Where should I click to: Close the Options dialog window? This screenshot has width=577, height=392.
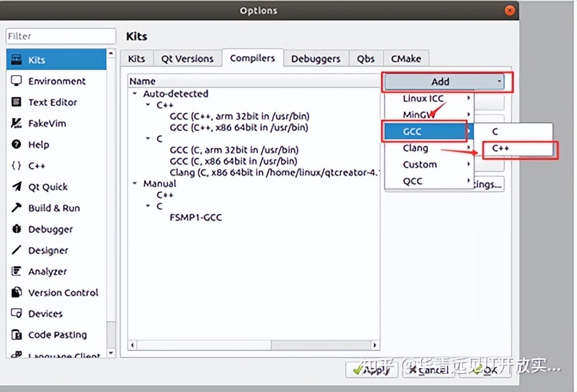[x=509, y=11]
